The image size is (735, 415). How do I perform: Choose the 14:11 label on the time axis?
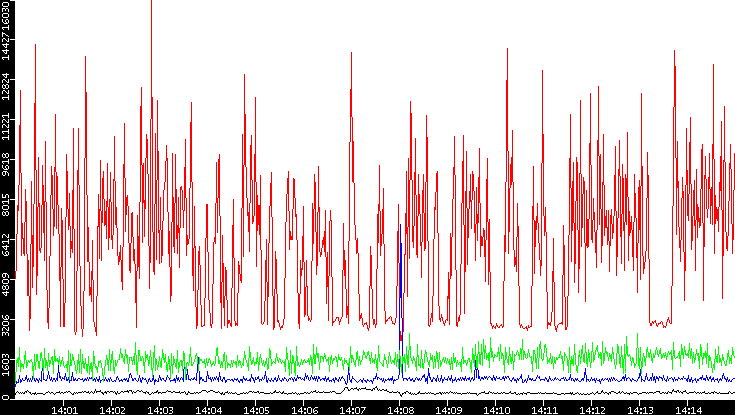click(x=543, y=409)
